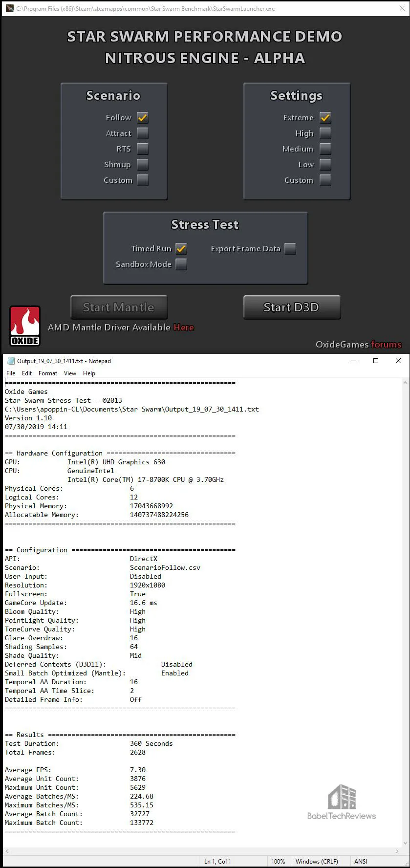Toggle the Timed Run checkbox

click(x=181, y=249)
